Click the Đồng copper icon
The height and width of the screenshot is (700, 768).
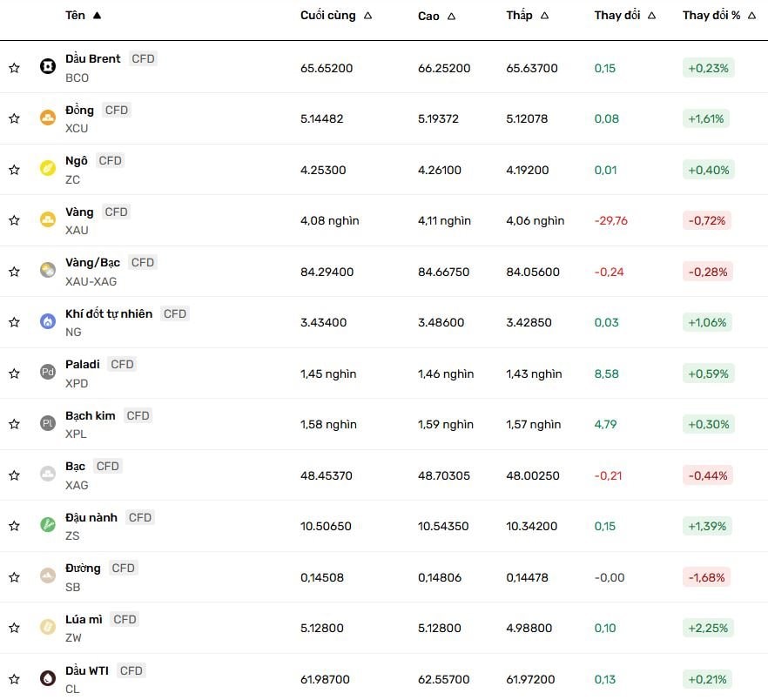click(x=48, y=118)
